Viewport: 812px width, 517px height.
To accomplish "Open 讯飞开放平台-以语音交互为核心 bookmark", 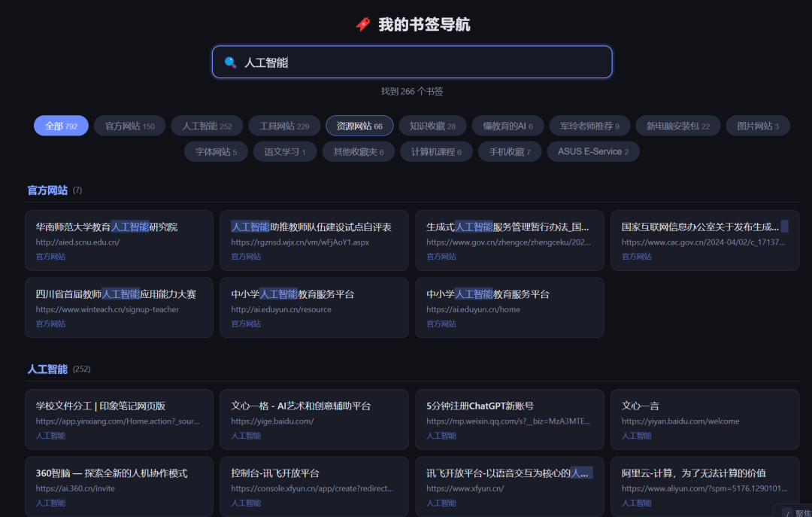I will click(x=510, y=487).
